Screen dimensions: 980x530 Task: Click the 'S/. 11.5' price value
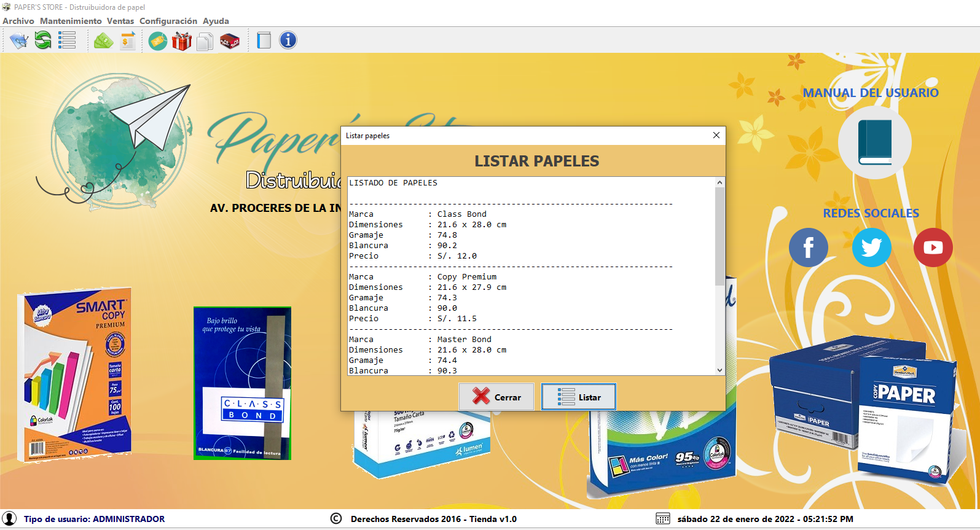[457, 319]
